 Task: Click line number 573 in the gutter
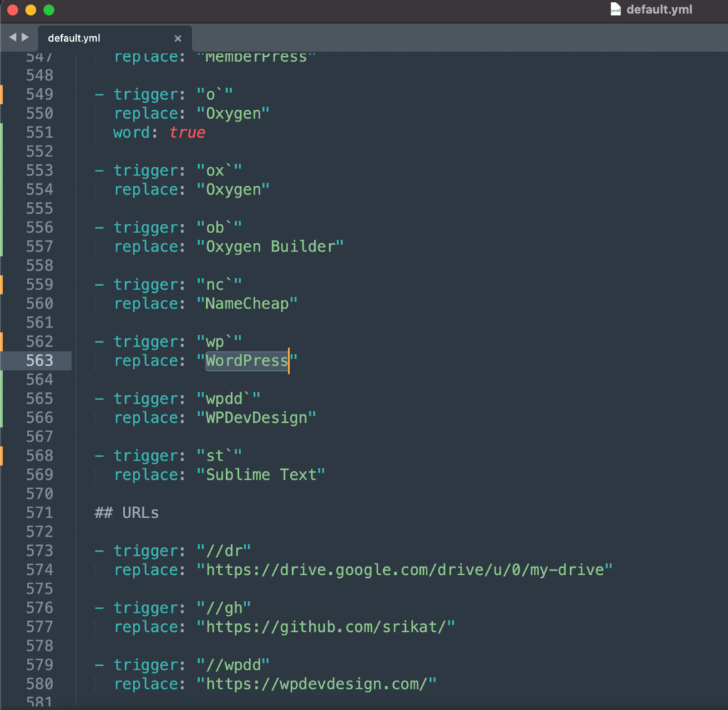pos(40,552)
